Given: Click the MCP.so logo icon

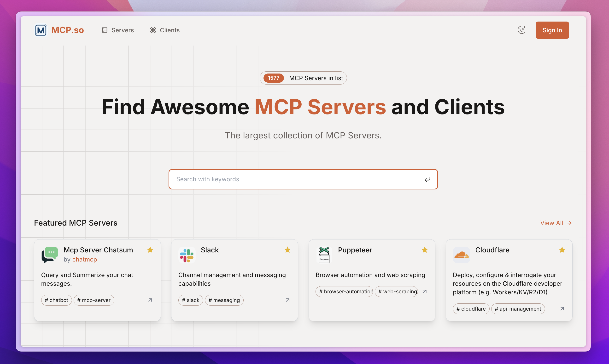Looking at the screenshot, I should pyautogui.click(x=41, y=30).
